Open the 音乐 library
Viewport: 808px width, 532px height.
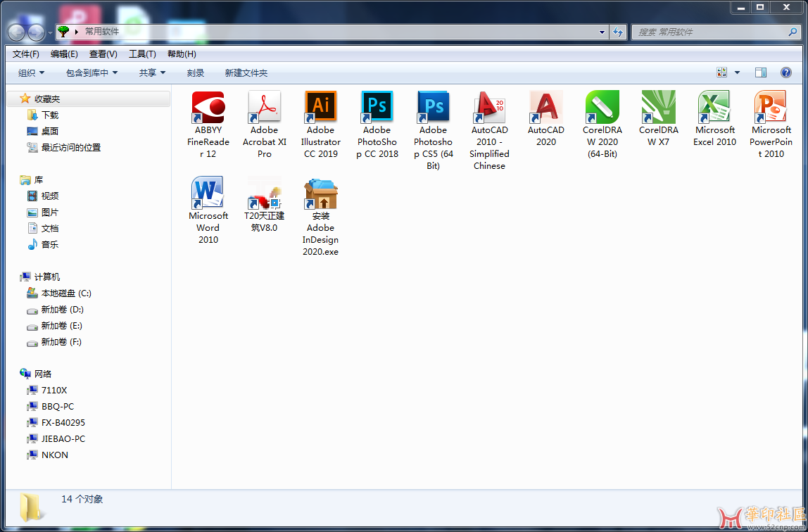(50, 244)
